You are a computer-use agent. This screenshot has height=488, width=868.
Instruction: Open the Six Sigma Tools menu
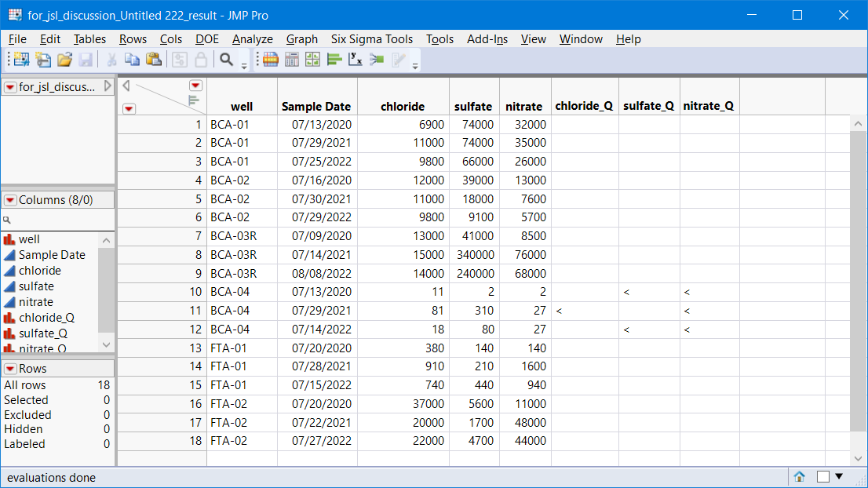click(371, 38)
